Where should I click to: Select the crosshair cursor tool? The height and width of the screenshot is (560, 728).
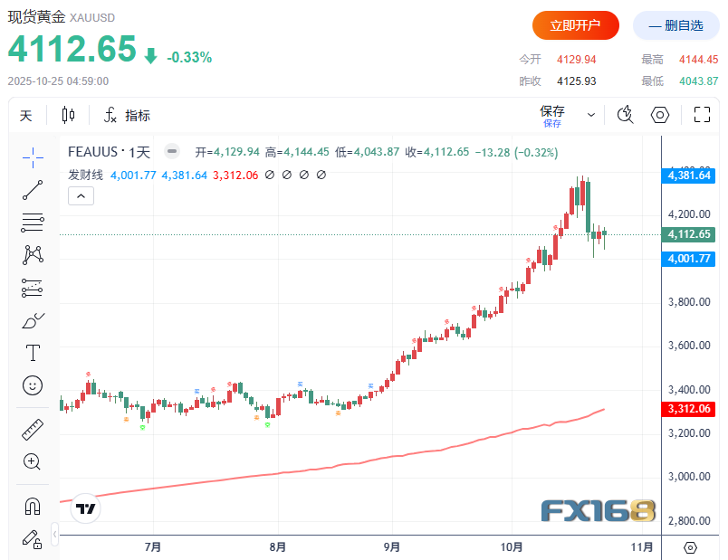[x=33, y=157]
